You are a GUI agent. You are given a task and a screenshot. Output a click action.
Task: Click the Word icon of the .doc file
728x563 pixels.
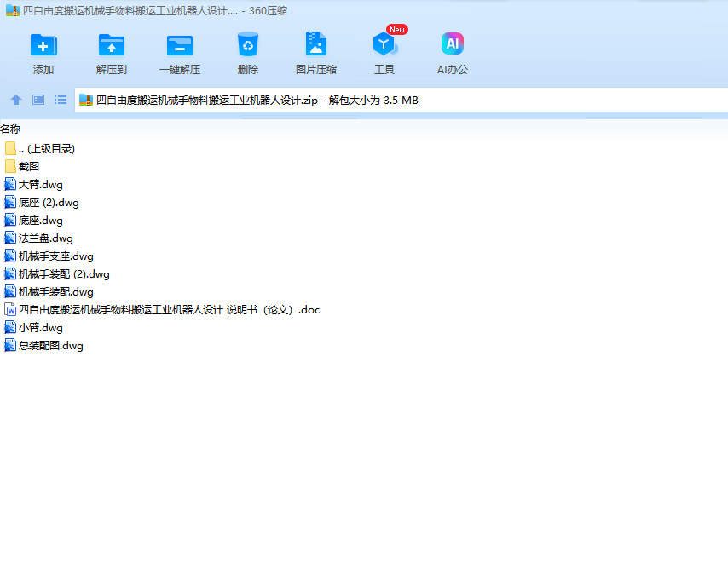(x=10, y=309)
